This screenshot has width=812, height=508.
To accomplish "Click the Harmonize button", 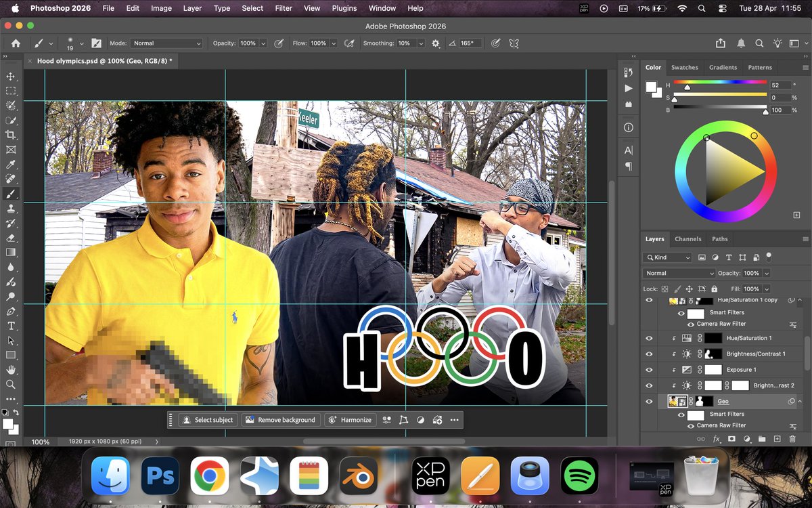I will point(350,420).
